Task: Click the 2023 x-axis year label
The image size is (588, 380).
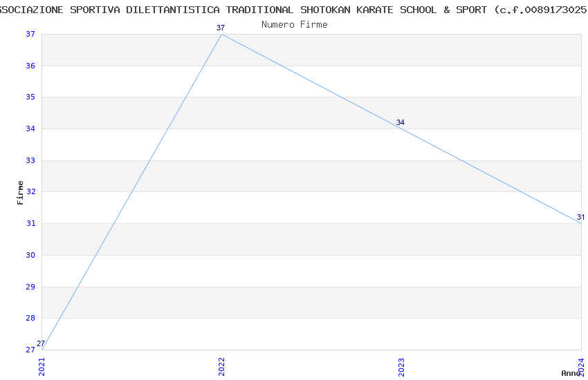Action: [x=402, y=366]
